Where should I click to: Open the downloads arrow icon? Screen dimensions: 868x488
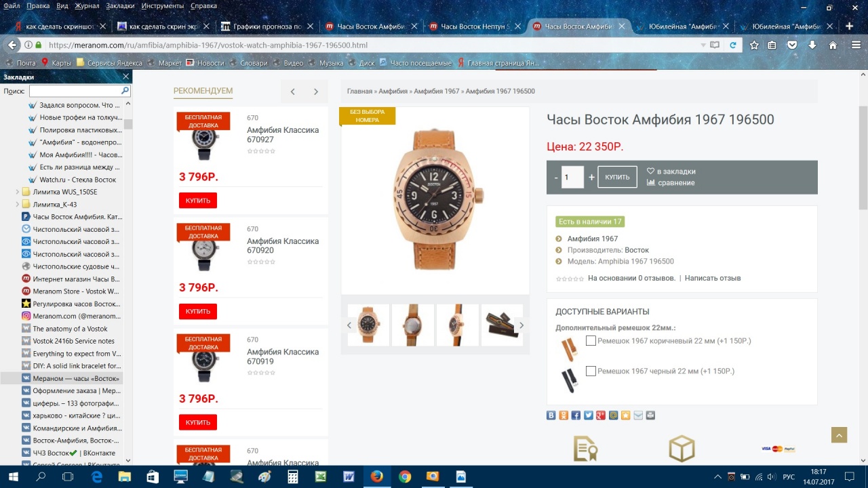point(812,45)
